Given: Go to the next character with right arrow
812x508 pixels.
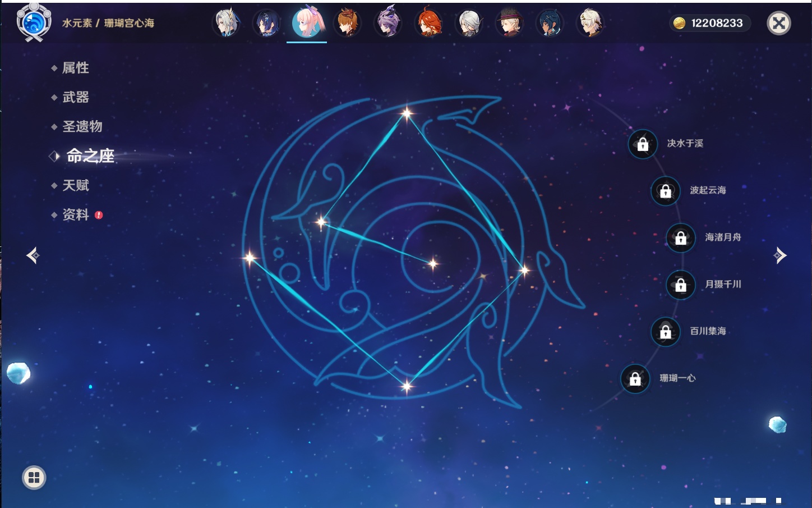Looking at the screenshot, I should 780,256.
